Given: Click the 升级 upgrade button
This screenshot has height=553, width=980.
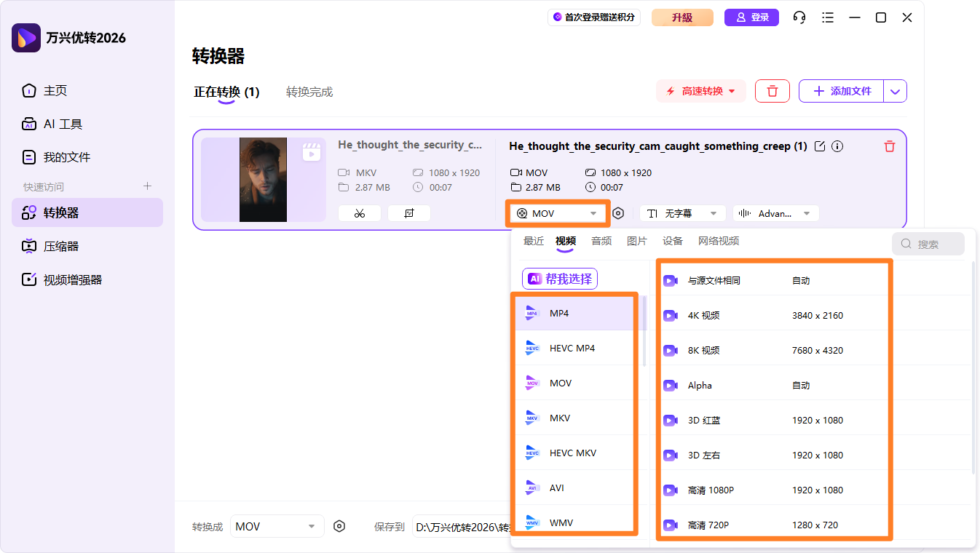Looking at the screenshot, I should [x=682, y=17].
